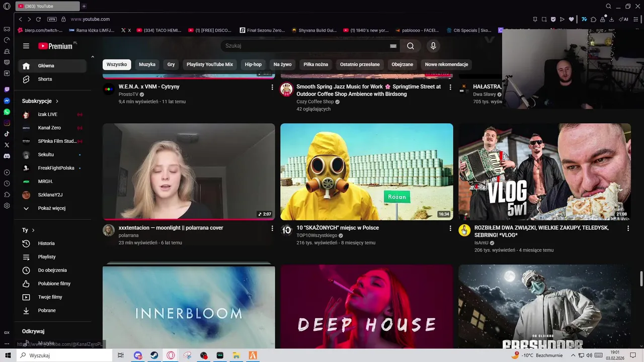
Task: Select the Piłka nożna filter chip
Action: point(316,64)
